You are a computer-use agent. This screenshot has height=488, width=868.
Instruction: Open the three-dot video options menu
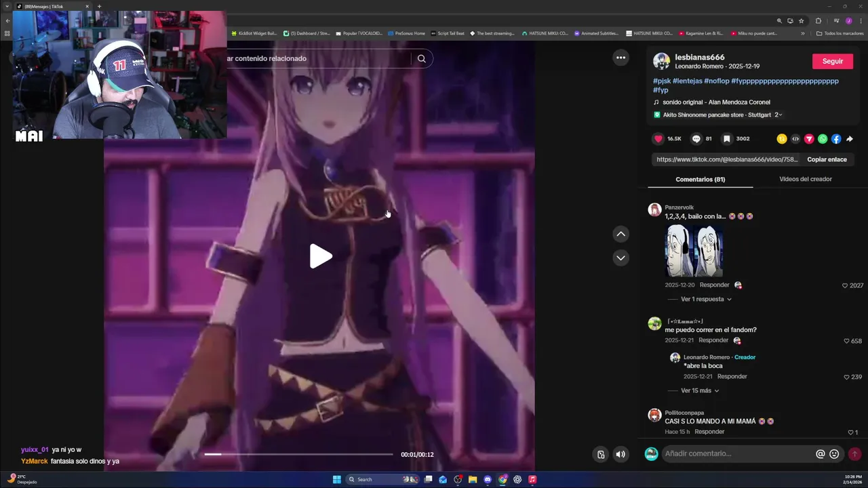620,58
